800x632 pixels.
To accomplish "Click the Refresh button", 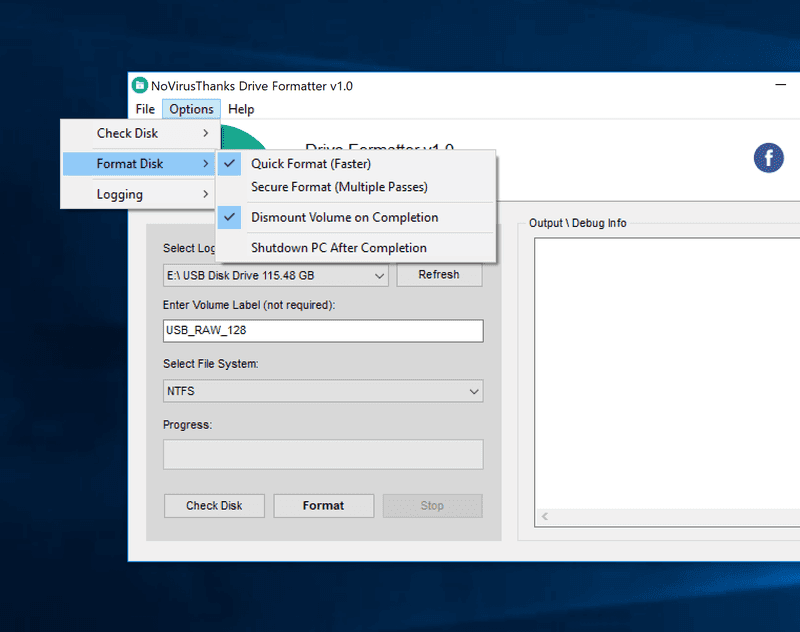I will (439, 275).
